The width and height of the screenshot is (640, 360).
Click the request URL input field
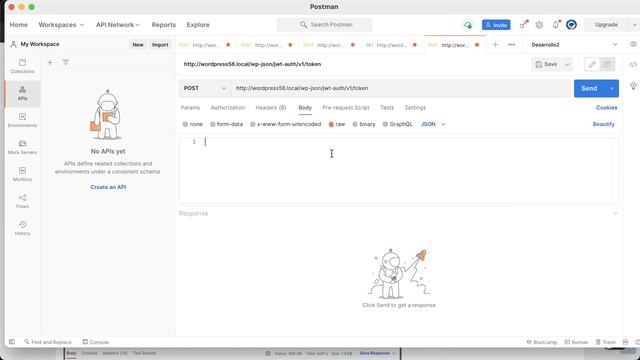(x=401, y=88)
